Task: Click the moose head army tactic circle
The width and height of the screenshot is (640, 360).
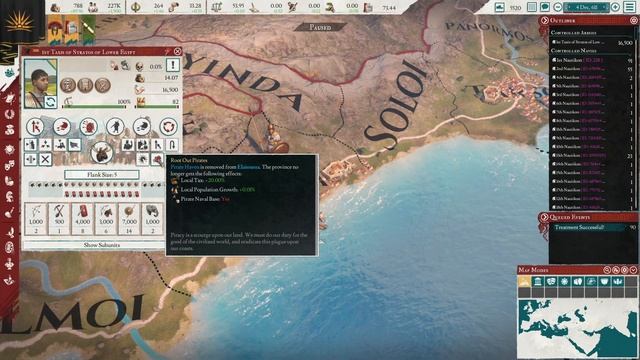Action: click(x=102, y=153)
